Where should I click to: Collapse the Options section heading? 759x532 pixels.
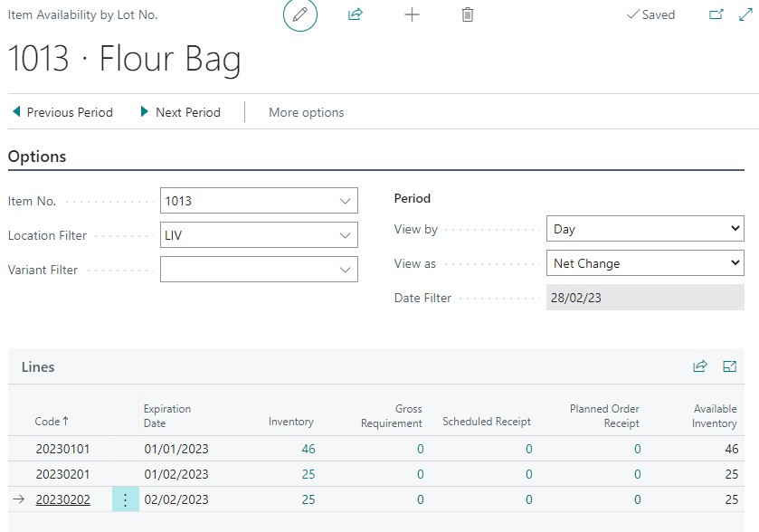pos(37,157)
